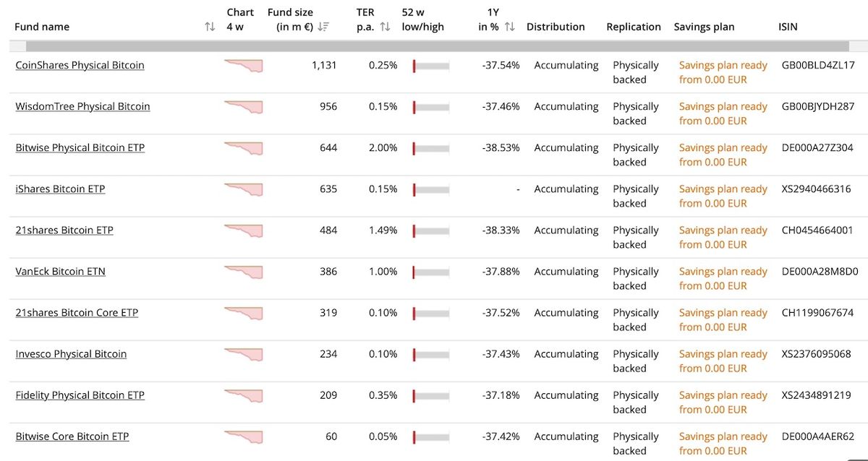Sort by 1Y in % arrows
Image resolution: width=868 pixels, height=461 pixels.
click(509, 27)
